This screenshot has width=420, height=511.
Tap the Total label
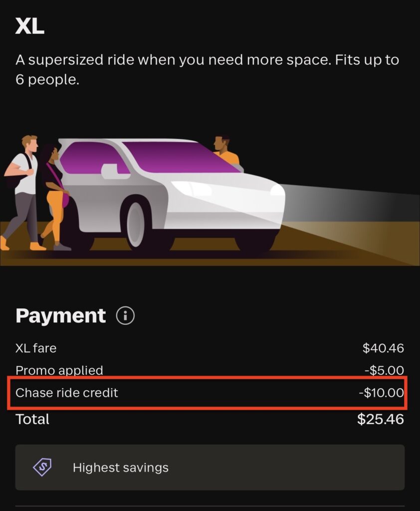32,419
